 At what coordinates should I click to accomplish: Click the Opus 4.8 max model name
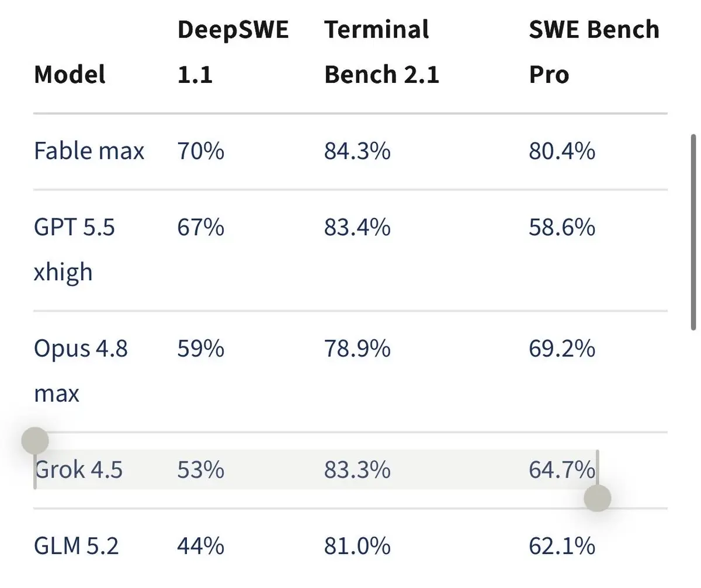[x=81, y=371]
